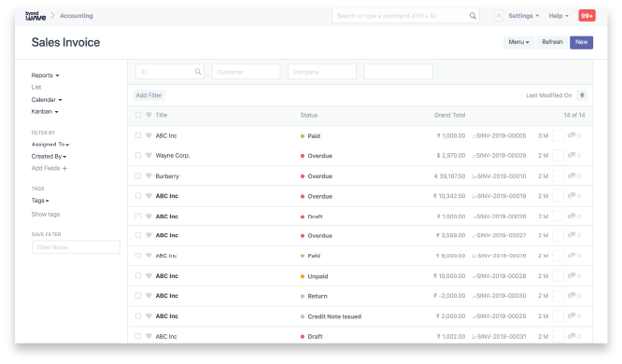Click the red Overdue status dot for Wayne Corp.
This screenshot has width=622, height=364.
[303, 156]
